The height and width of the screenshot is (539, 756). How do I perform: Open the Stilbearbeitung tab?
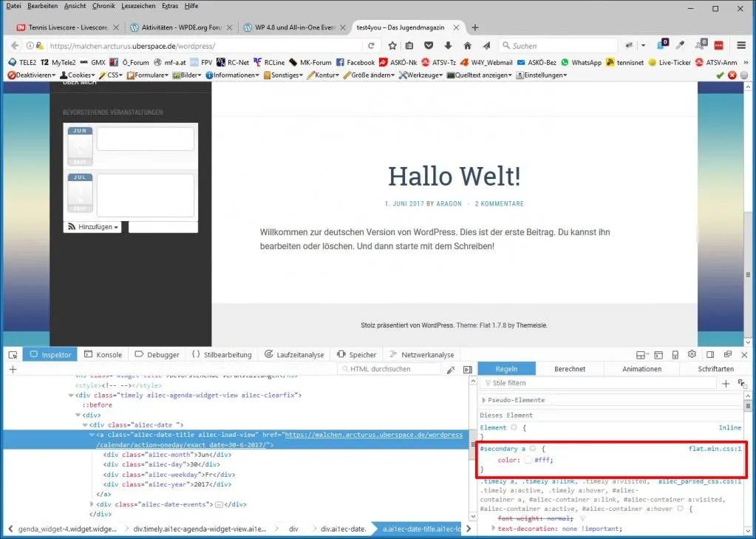coord(222,355)
